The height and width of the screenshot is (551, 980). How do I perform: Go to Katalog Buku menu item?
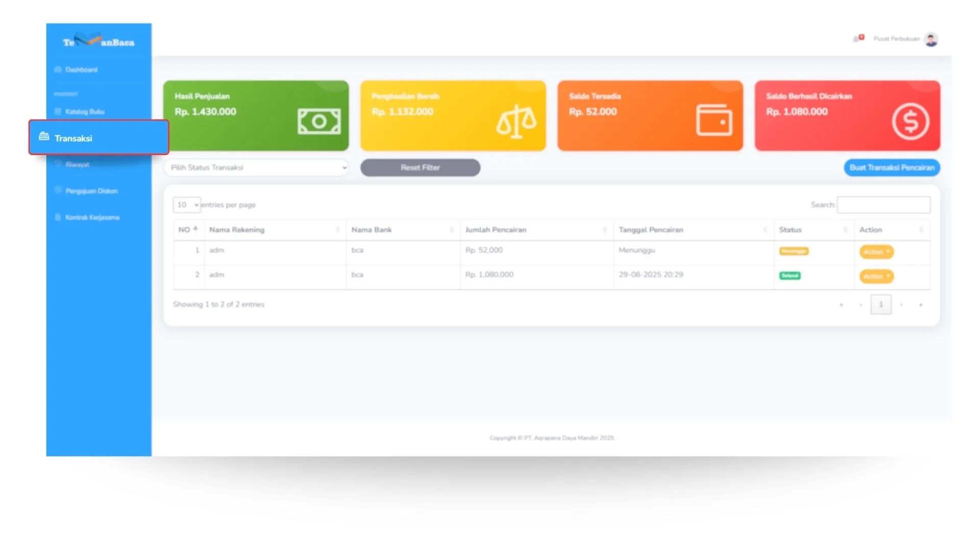click(84, 112)
